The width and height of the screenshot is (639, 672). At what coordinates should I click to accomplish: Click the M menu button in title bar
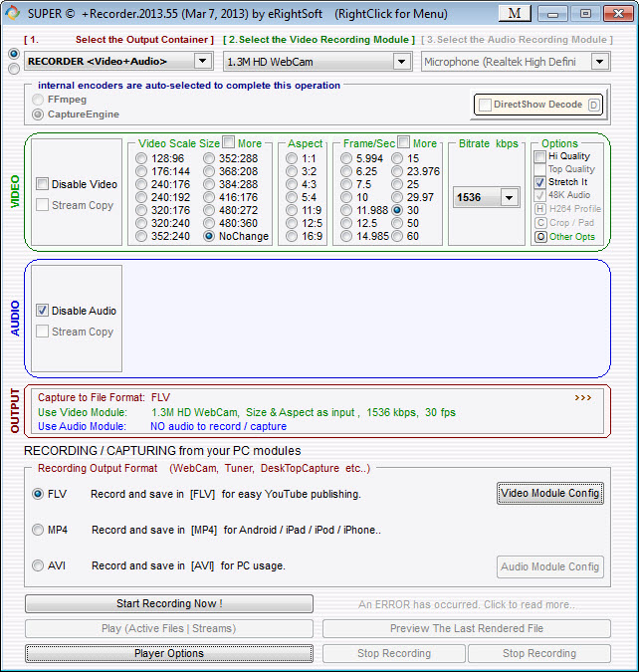[515, 13]
